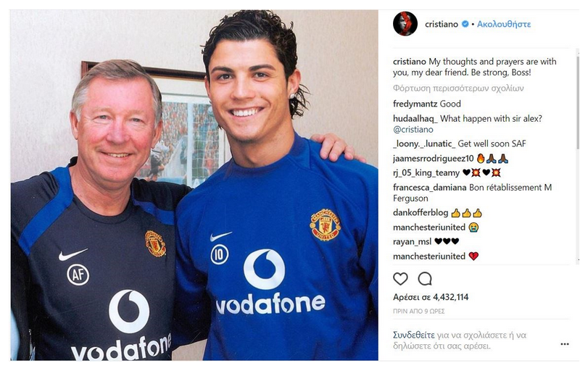Viewport: 588px width, 371px height.
Task: Like the post with the heart icon
Action: click(400, 279)
